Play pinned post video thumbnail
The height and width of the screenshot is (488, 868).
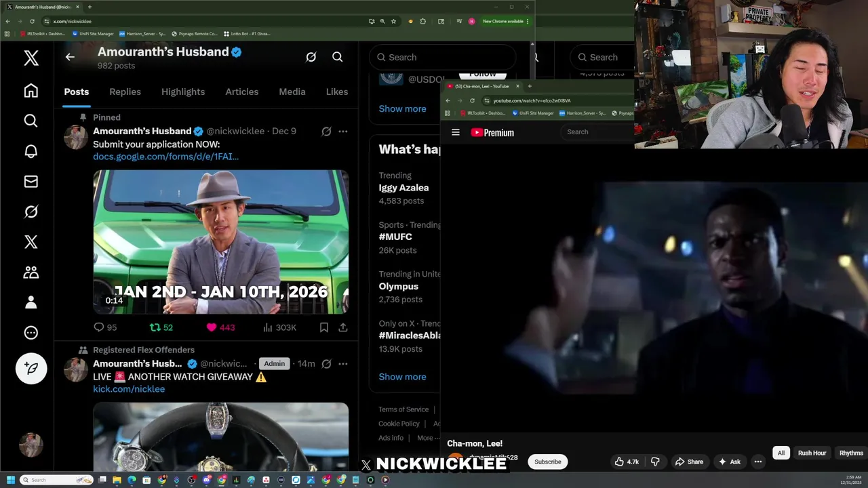[x=221, y=242]
